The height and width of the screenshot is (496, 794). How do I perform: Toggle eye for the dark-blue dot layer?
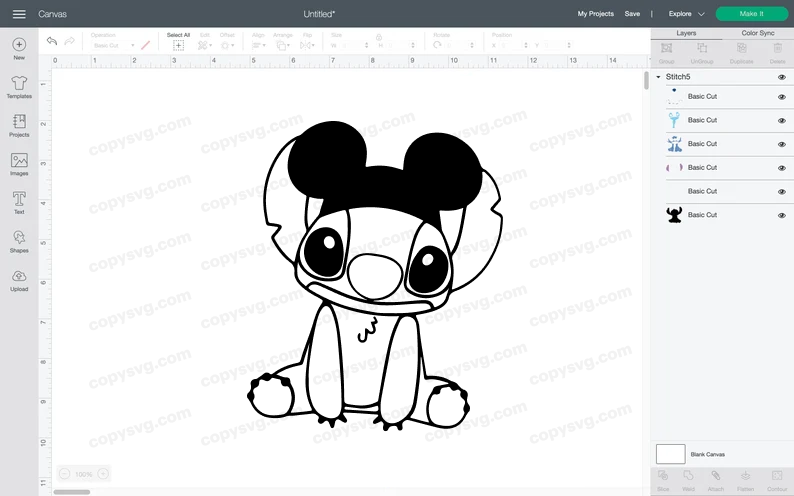pyautogui.click(x=782, y=97)
